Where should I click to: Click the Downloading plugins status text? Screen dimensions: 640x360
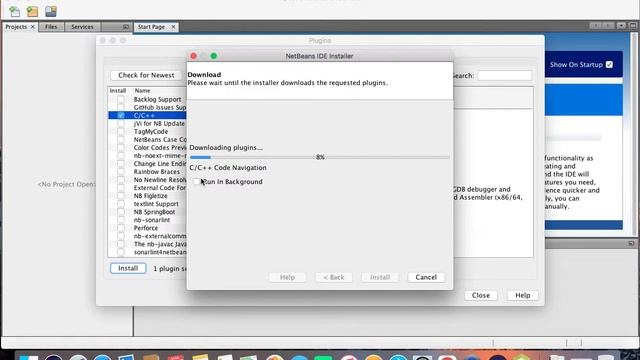point(226,148)
